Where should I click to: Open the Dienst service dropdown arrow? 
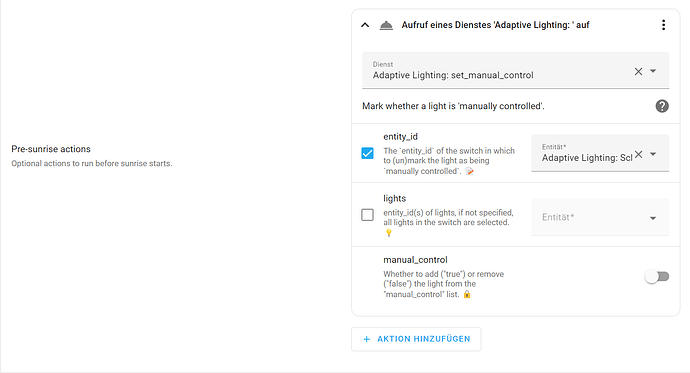(653, 71)
